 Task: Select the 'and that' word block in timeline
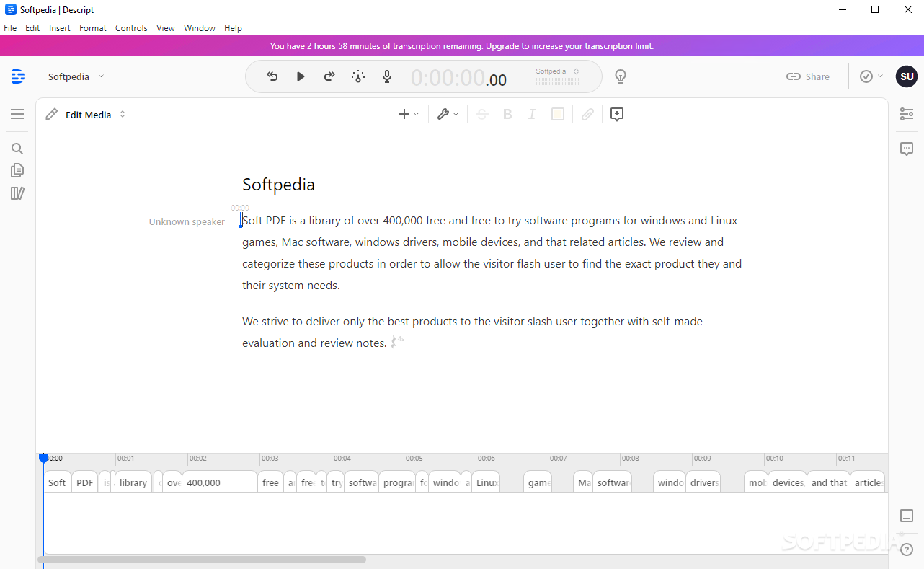click(829, 482)
